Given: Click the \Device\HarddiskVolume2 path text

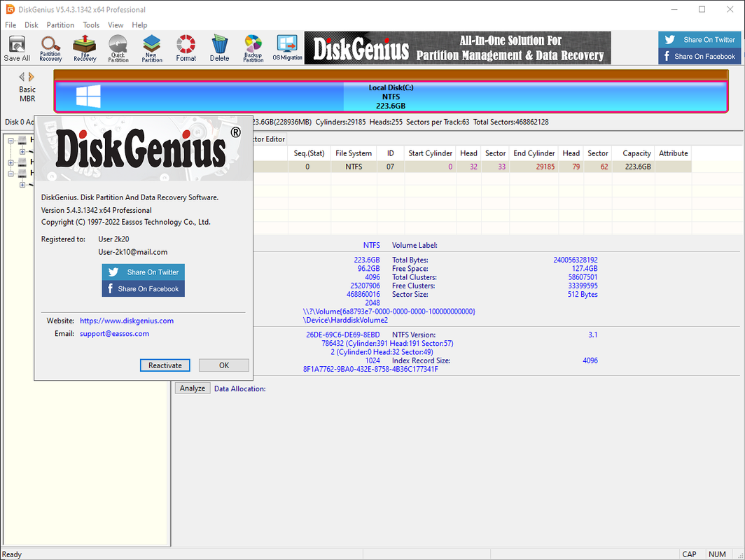Looking at the screenshot, I should pyautogui.click(x=345, y=320).
